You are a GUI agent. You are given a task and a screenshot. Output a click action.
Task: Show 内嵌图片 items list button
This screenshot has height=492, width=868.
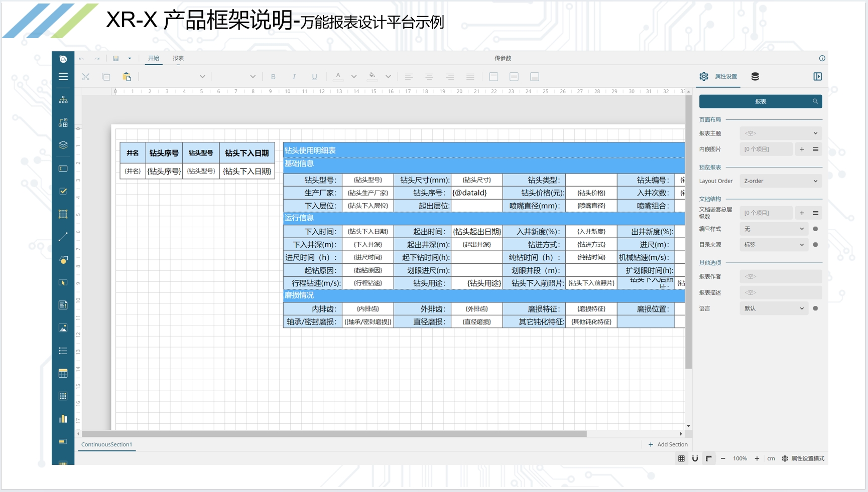pos(815,149)
